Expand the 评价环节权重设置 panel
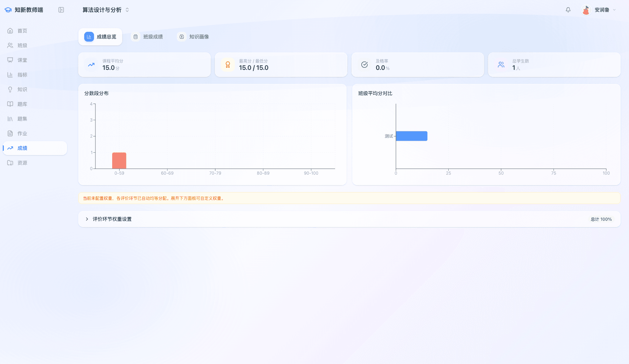Image resolution: width=629 pixels, height=364 pixels. [x=112, y=219]
